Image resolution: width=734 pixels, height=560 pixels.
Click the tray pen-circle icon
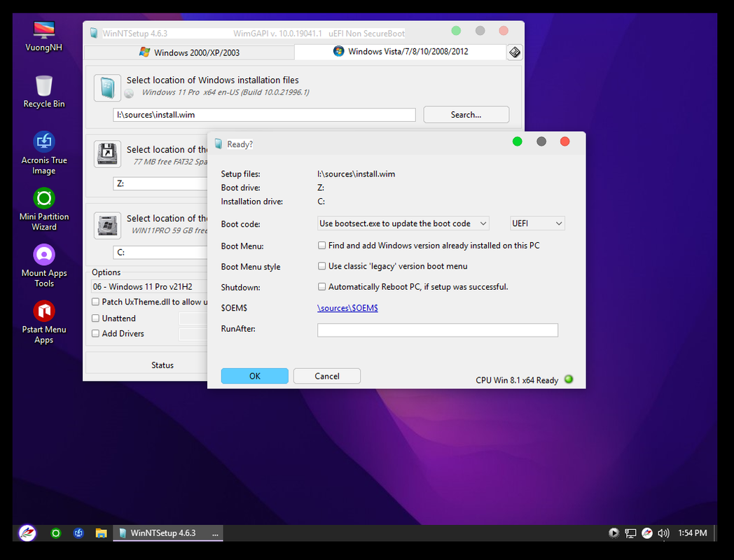click(x=647, y=533)
